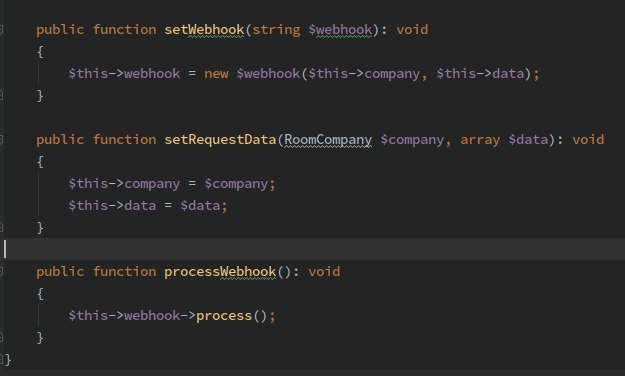Click void return type of setRequestData
Viewport: 625px width, 376px height.
588,140
